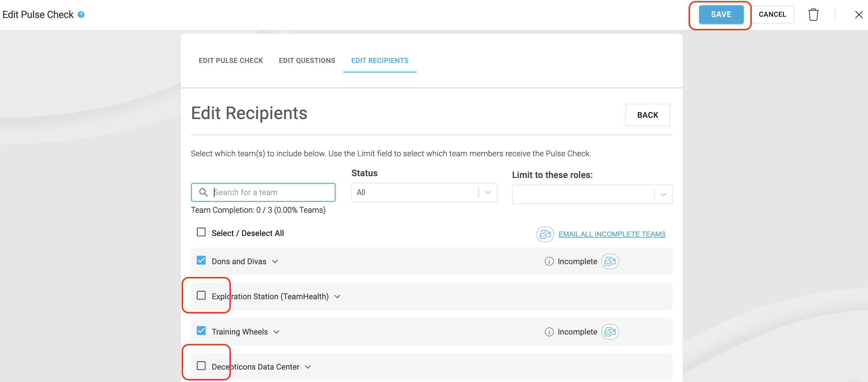Click the trash can delete icon
The width and height of the screenshot is (868, 382).
click(813, 15)
